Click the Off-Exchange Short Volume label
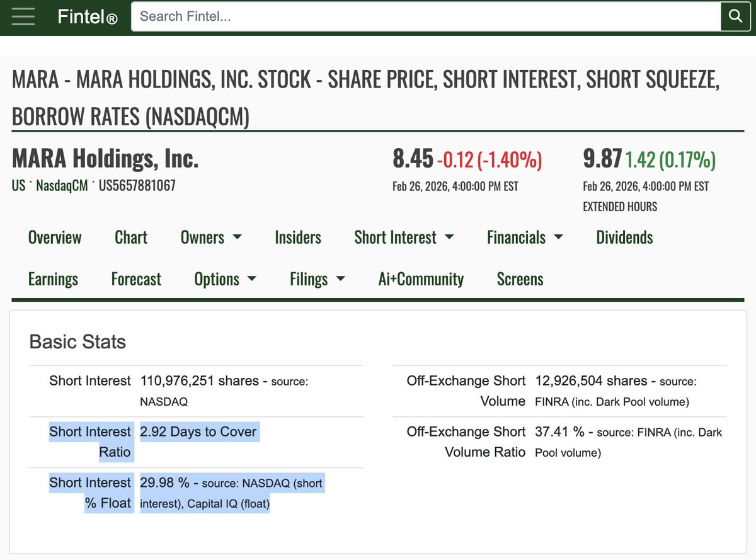756x560 pixels. [466, 391]
